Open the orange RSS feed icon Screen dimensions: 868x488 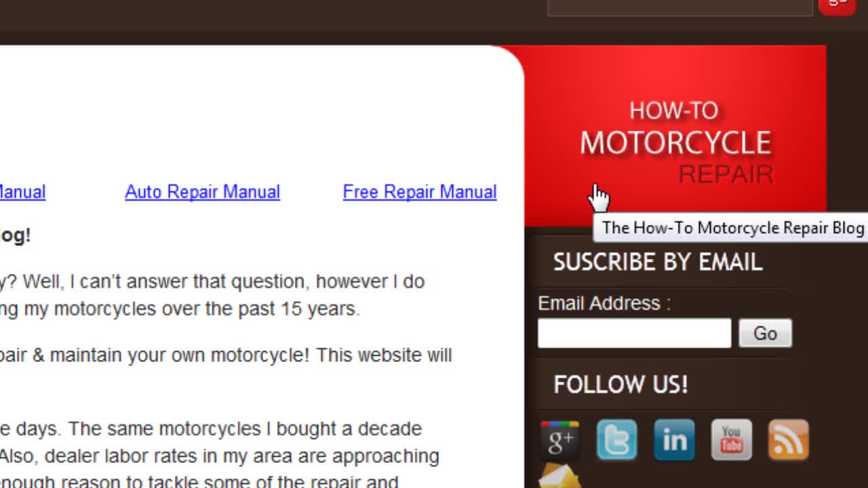[788, 441]
